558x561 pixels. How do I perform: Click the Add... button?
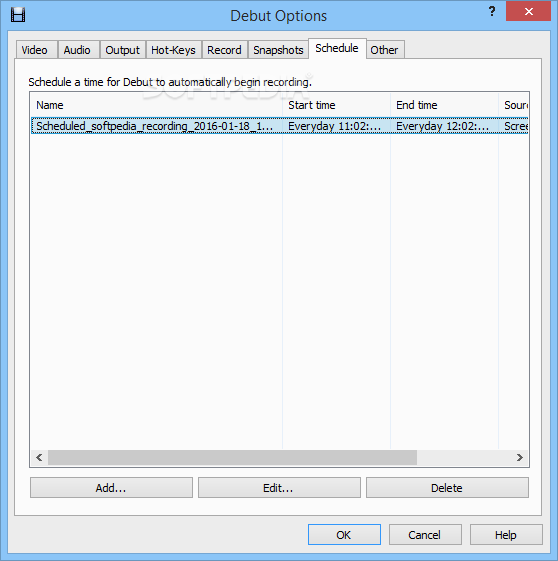coord(111,488)
